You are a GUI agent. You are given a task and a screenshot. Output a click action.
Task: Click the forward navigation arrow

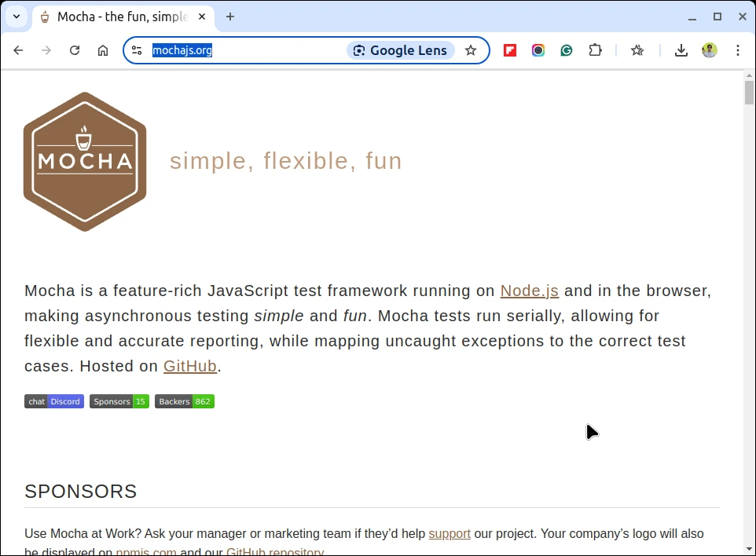click(46, 50)
